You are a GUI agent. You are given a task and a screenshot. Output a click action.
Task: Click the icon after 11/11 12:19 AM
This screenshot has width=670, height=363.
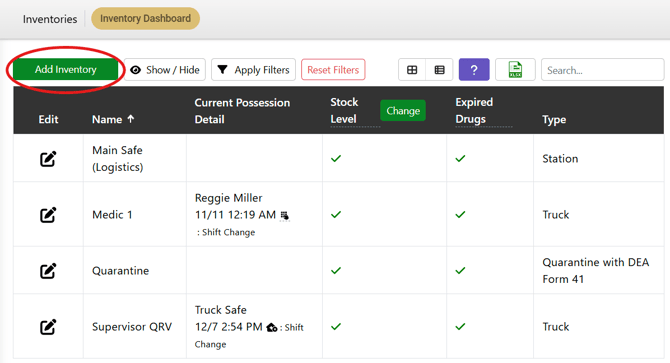coord(285,216)
